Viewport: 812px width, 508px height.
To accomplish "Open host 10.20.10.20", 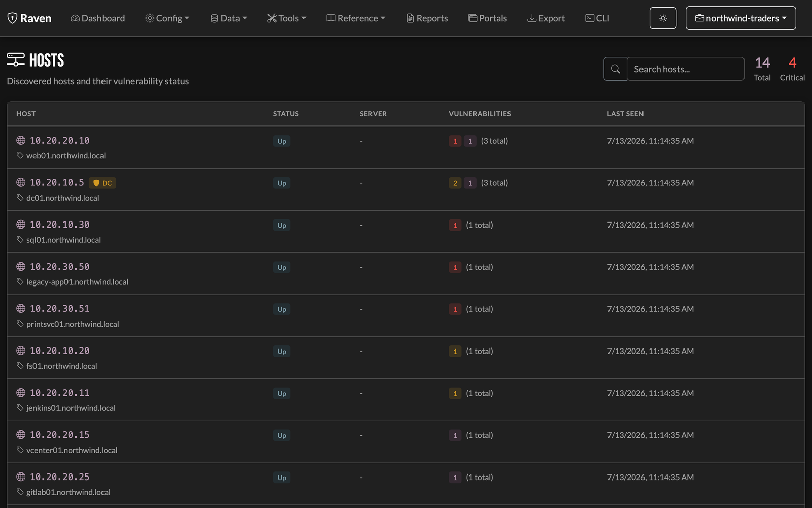I will [x=59, y=351].
